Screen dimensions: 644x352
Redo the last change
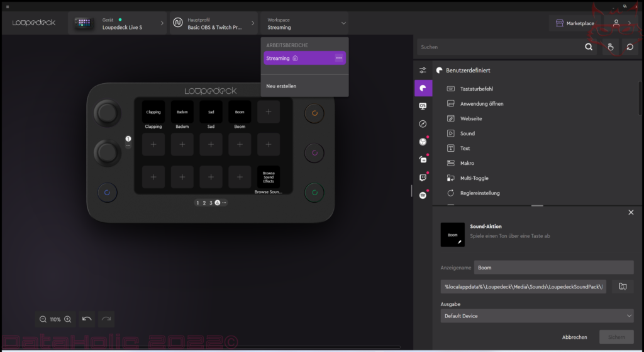(106, 319)
